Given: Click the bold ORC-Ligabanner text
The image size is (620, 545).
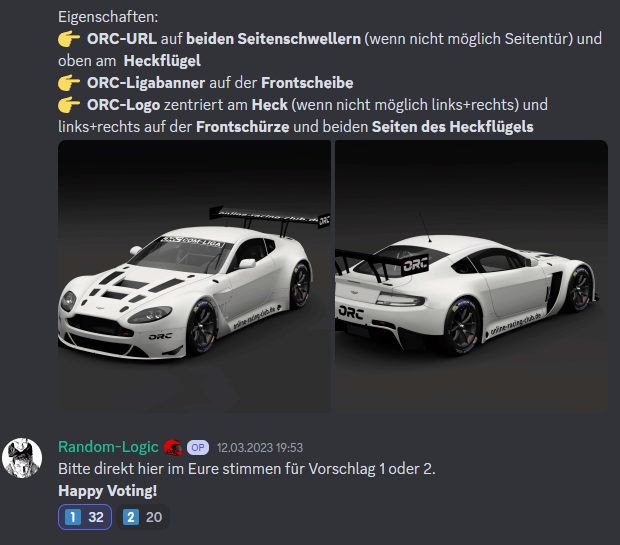Looking at the screenshot, I should pos(146,83).
